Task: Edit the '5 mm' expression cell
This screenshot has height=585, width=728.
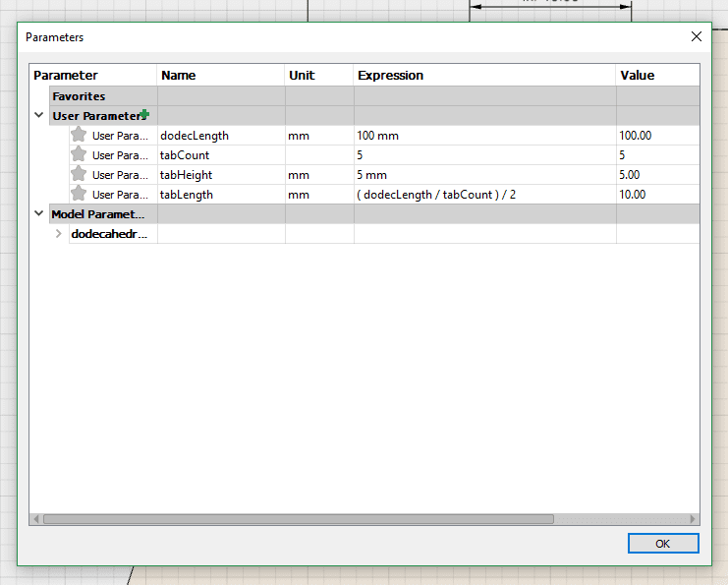Action: click(x=484, y=175)
